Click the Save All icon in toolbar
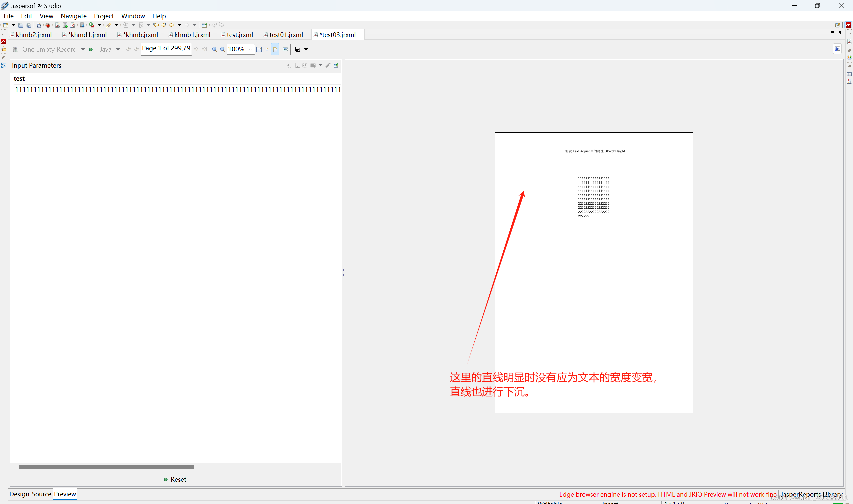Screen dimensions: 853x504 (x=29, y=25)
